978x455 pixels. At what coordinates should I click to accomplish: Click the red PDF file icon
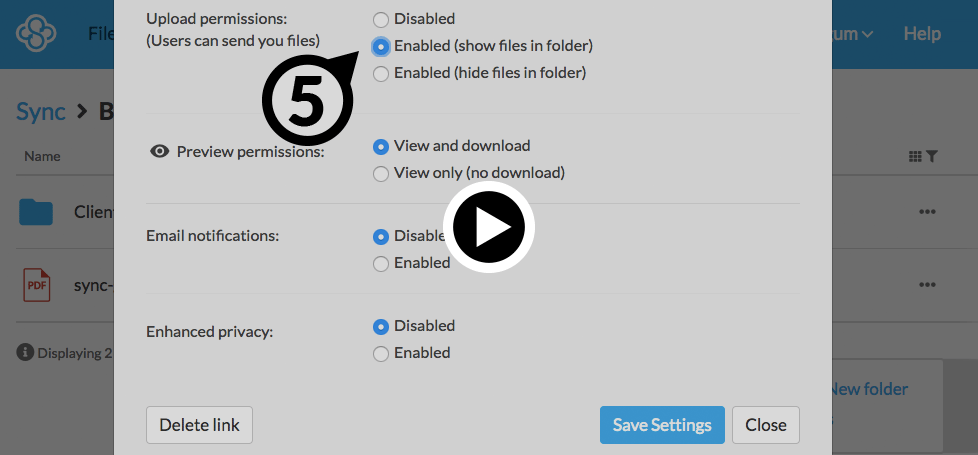(37, 285)
